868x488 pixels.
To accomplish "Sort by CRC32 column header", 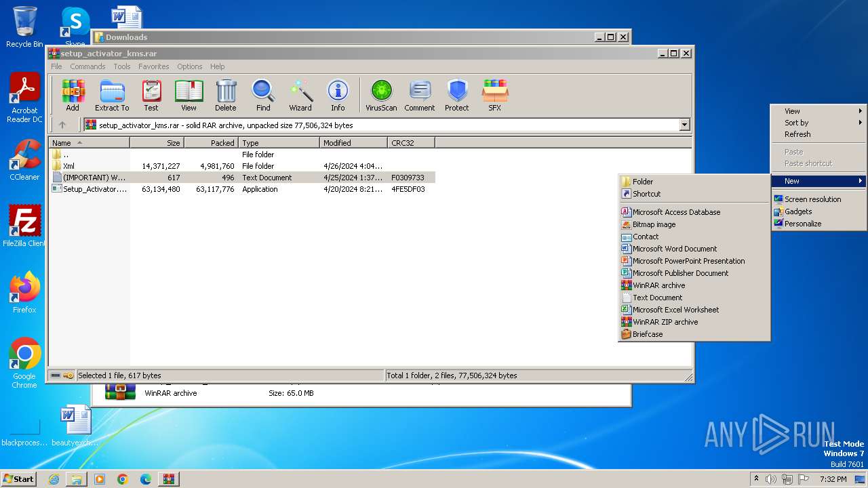I will click(x=411, y=143).
